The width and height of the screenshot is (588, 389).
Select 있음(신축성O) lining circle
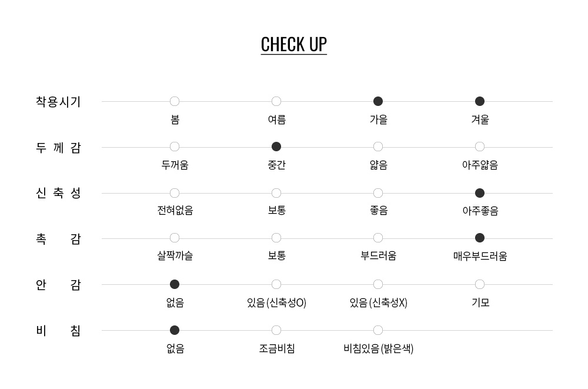(276, 285)
